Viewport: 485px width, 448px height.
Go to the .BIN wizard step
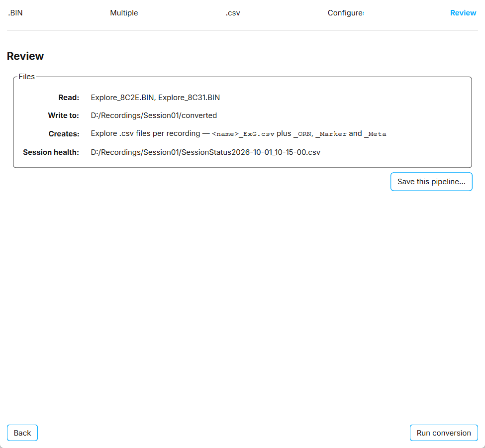15,13
